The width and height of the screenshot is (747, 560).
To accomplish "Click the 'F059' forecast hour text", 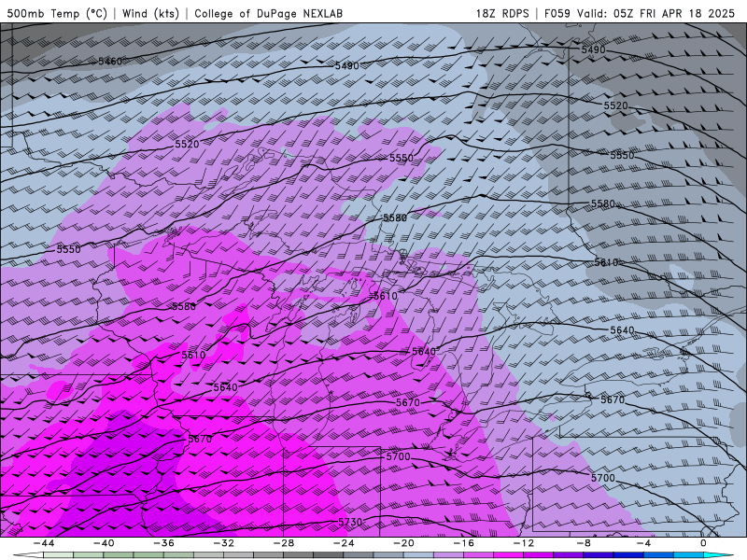I will pos(557,13).
